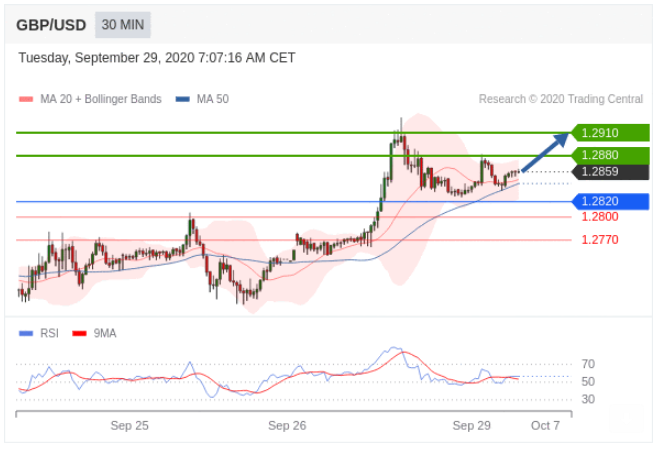Click the 1.2770 red support value
The width and height of the screenshot is (659, 449).
(x=600, y=240)
